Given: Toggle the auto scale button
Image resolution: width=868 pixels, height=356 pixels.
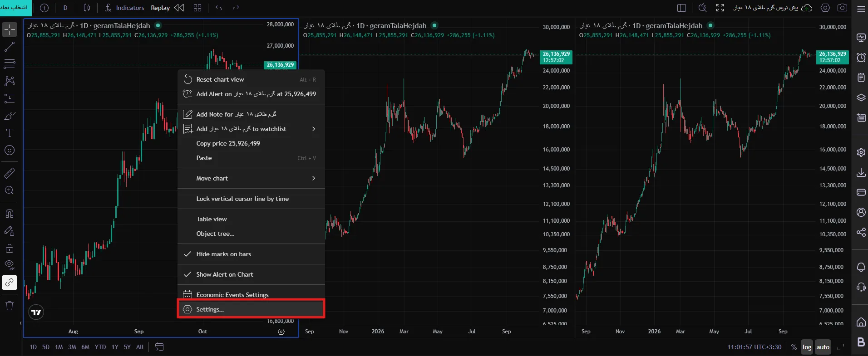Looking at the screenshot, I should pos(823,347).
